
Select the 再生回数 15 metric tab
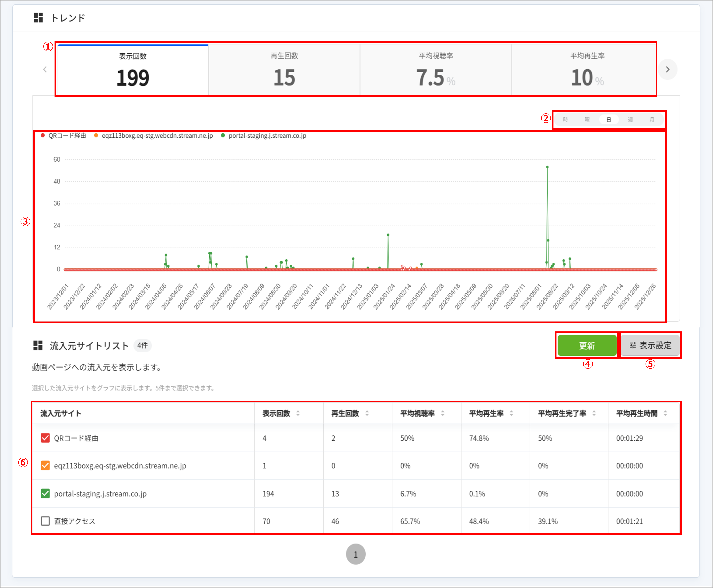(284, 70)
